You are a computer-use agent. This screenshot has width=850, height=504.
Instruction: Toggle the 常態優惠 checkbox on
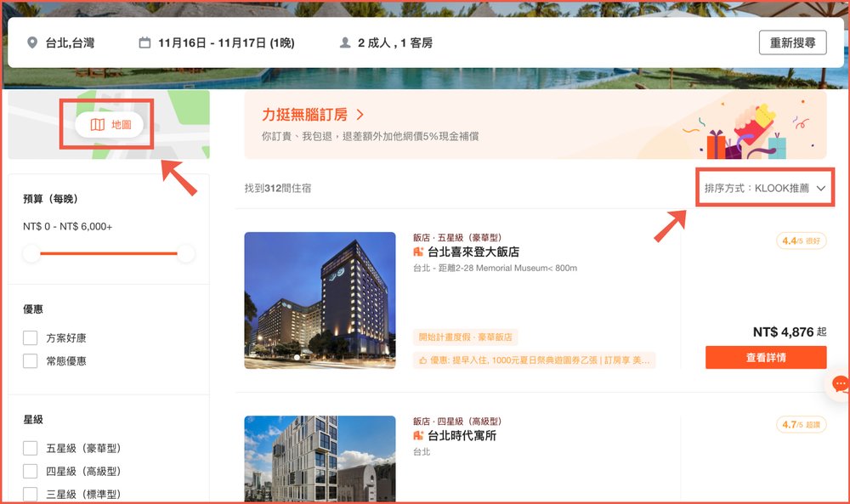[x=31, y=361]
